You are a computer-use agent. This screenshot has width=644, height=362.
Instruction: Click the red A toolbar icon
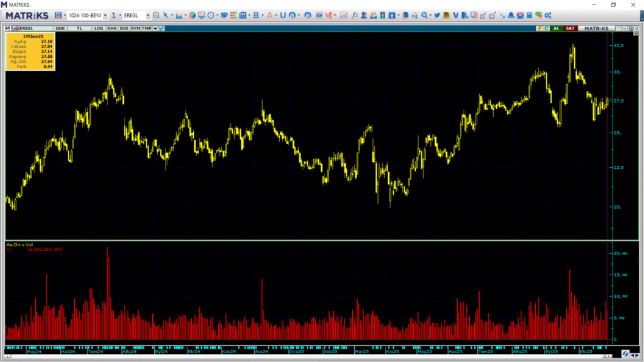269,15
